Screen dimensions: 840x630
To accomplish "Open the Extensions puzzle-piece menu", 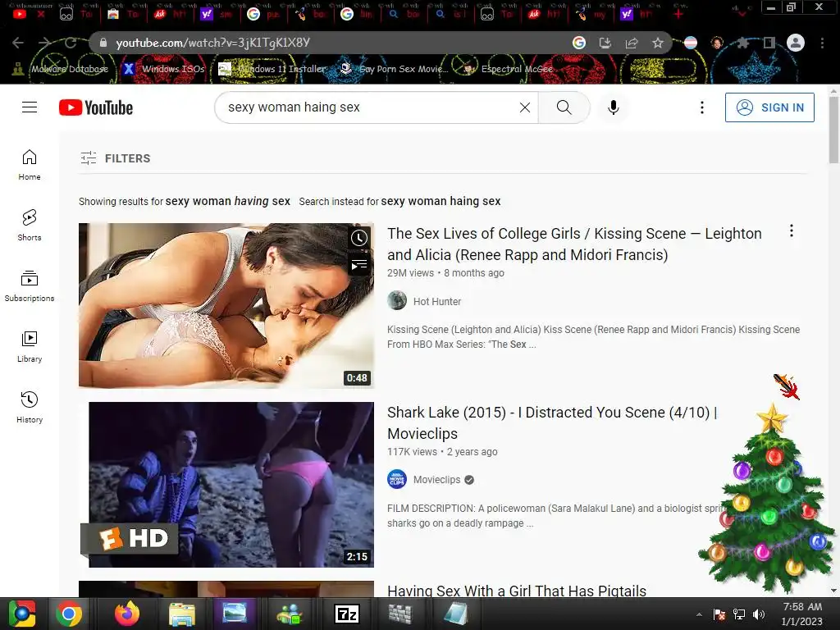I will tap(742, 43).
